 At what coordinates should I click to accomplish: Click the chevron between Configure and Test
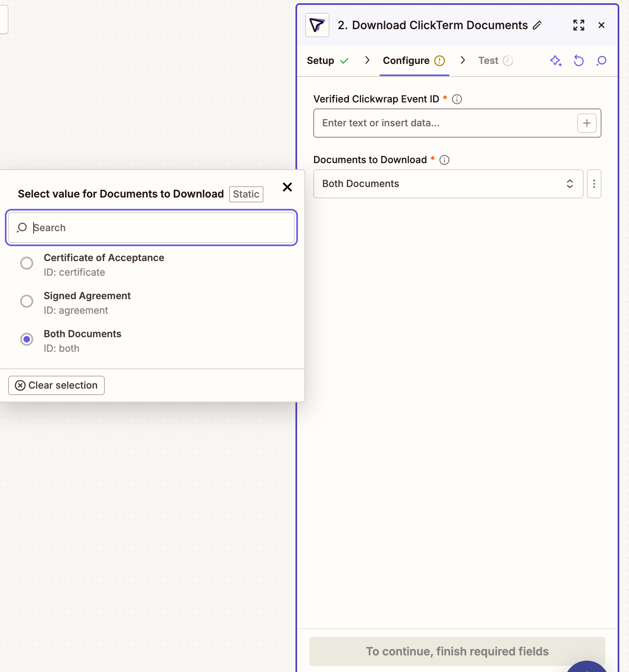click(x=463, y=60)
